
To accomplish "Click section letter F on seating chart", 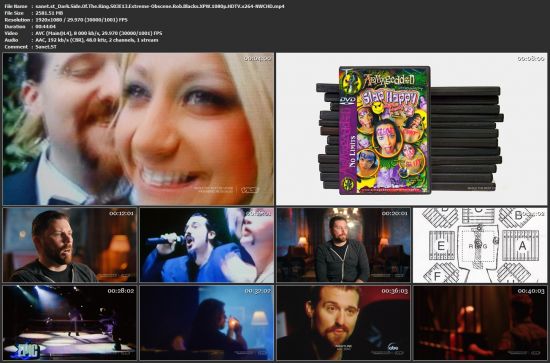I will coord(437,276).
